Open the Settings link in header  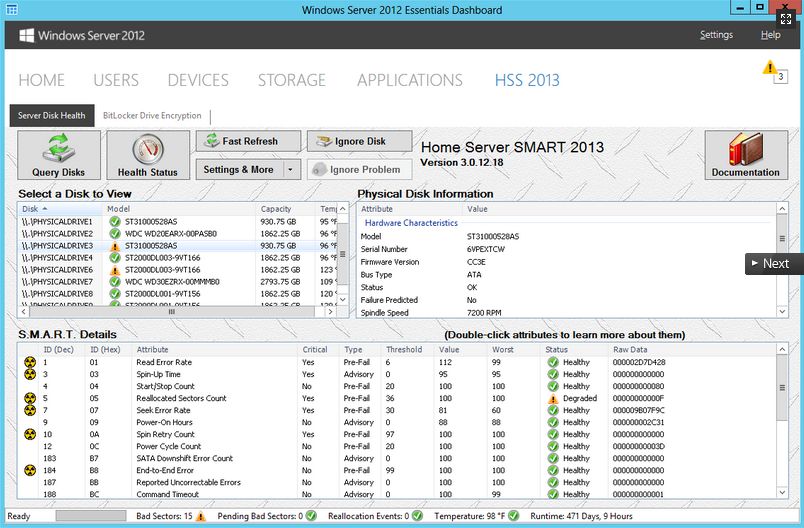(x=716, y=35)
